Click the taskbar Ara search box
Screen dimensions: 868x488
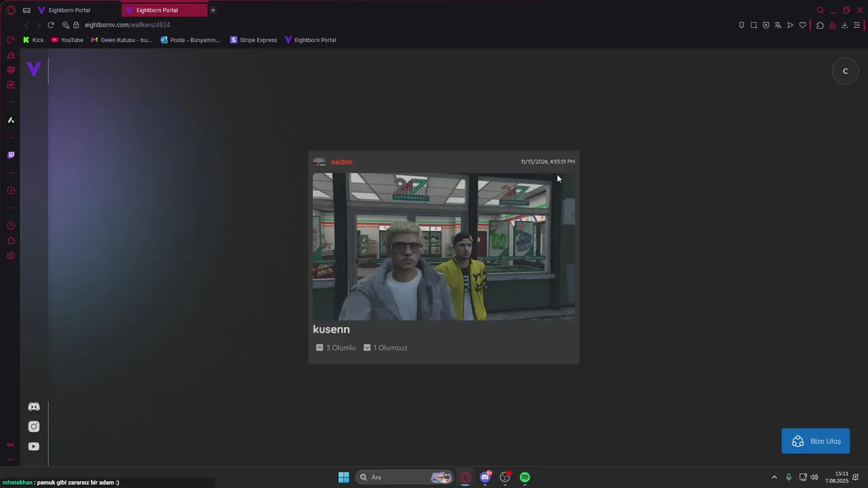click(x=404, y=477)
